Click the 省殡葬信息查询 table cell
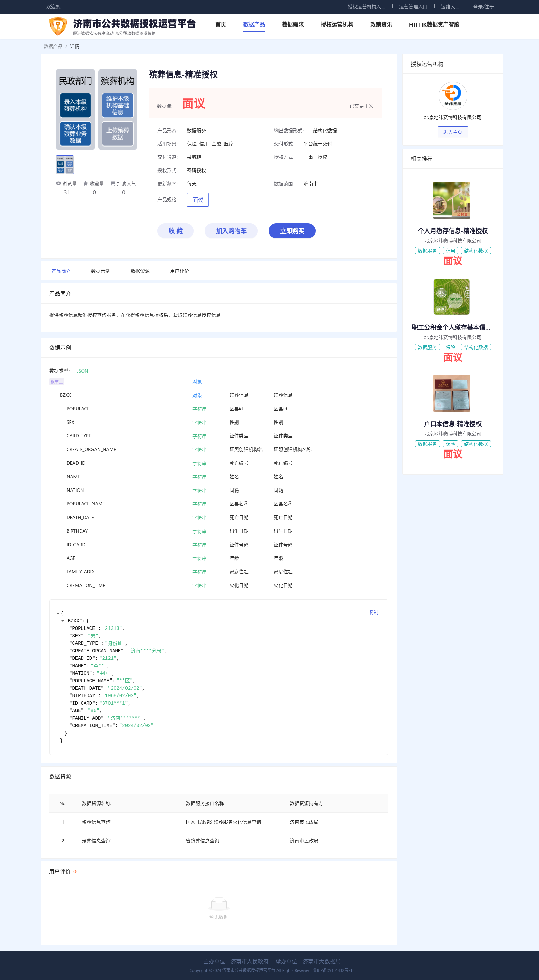539x980 pixels. click(202, 841)
